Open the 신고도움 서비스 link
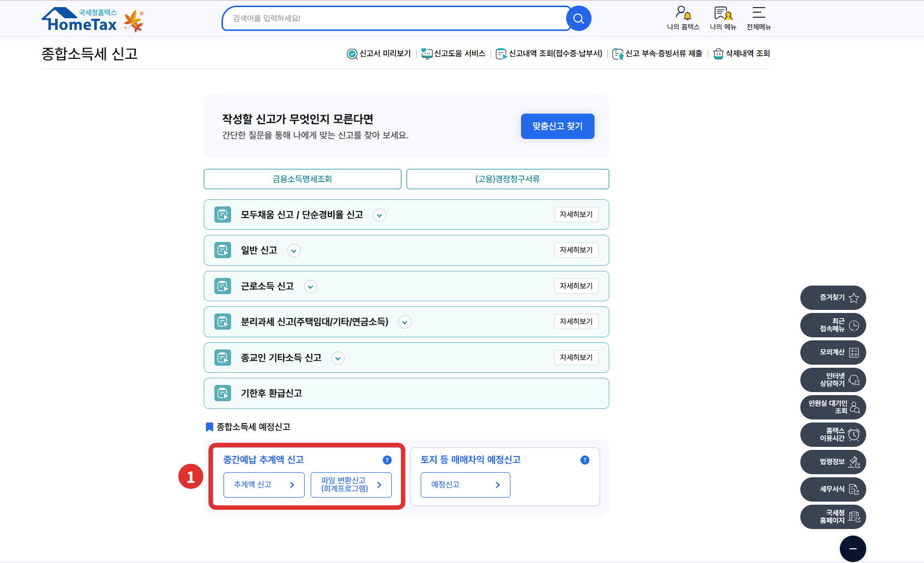The height and width of the screenshot is (563, 924). coord(453,54)
